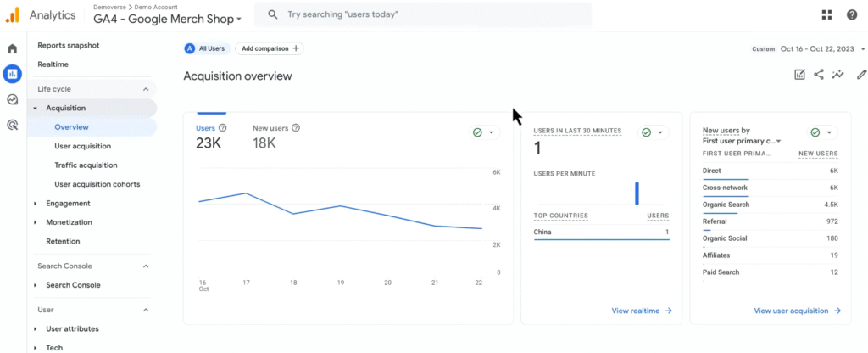Click the Users in last 30 minutes heading
Viewport: 868px width, 353px height.
coord(577,131)
